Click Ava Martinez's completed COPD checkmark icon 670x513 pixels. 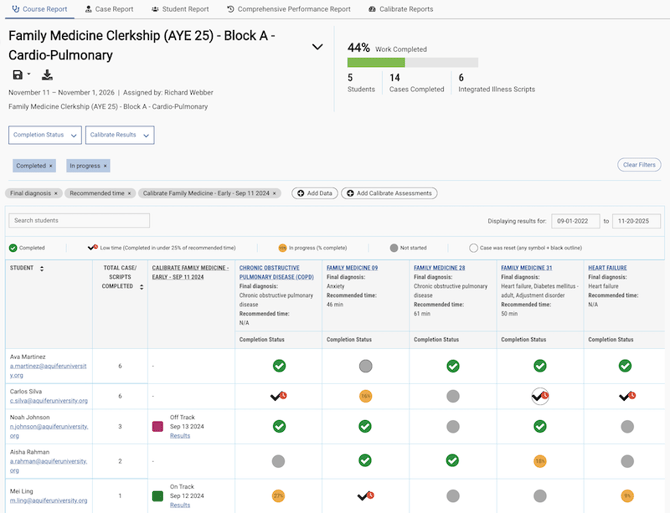278,366
